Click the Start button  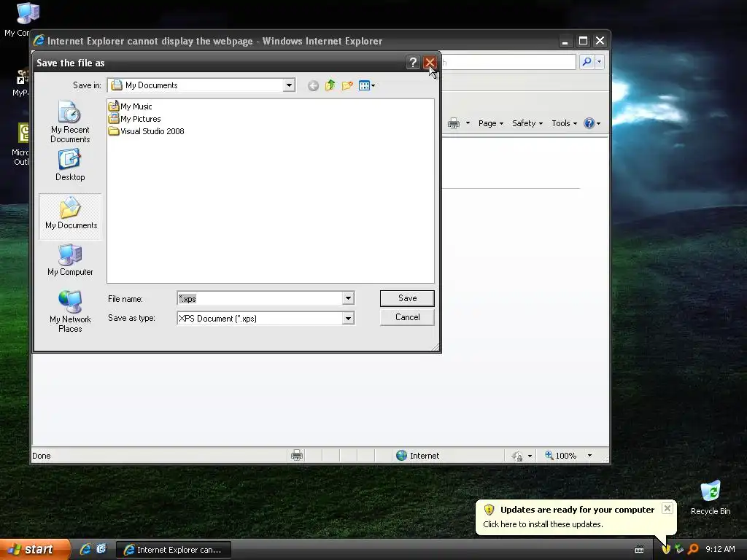pyautogui.click(x=34, y=550)
